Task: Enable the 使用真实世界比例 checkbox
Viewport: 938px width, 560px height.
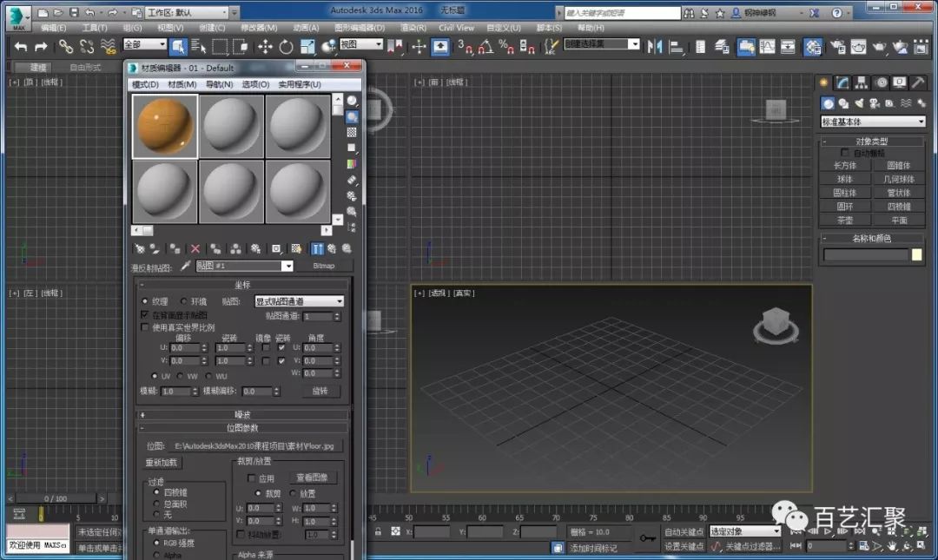Action: point(145,327)
